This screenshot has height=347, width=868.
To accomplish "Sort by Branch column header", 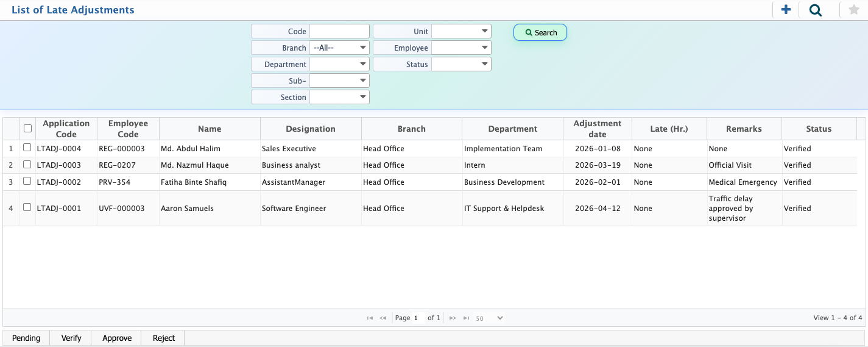I will pyautogui.click(x=412, y=129).
